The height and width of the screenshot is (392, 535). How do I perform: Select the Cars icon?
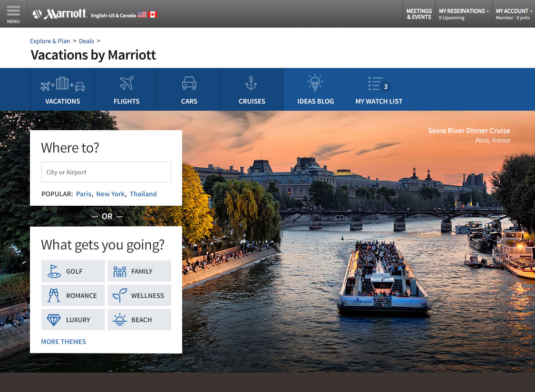click(189, 84)
